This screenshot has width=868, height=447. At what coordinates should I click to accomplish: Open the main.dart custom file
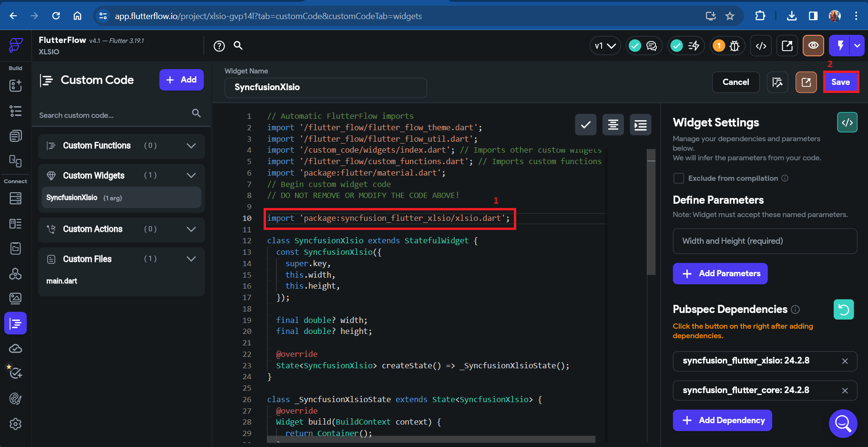point(61,281)
